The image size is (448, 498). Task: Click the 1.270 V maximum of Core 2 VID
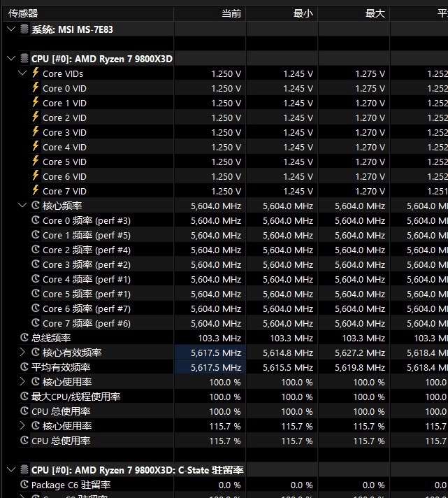click(370, 118)
